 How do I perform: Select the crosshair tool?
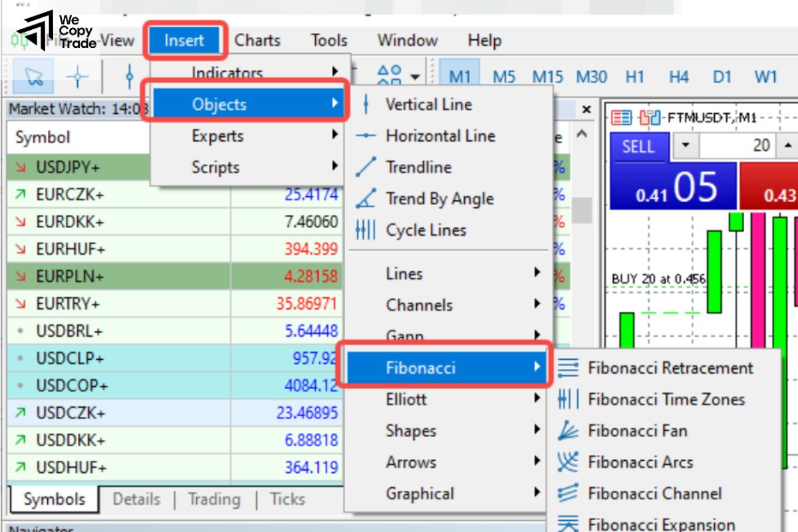[77, 75]
